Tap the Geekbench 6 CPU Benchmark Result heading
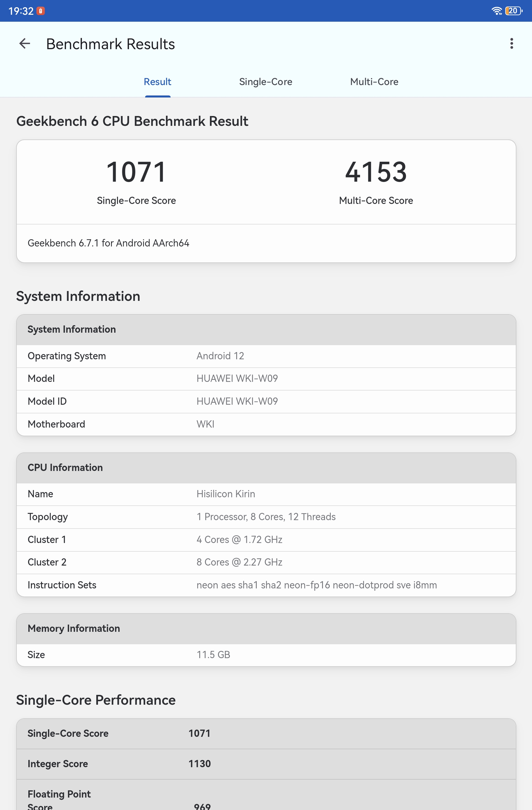This screenshot has height=810, width=532. (x=132, y=121)
